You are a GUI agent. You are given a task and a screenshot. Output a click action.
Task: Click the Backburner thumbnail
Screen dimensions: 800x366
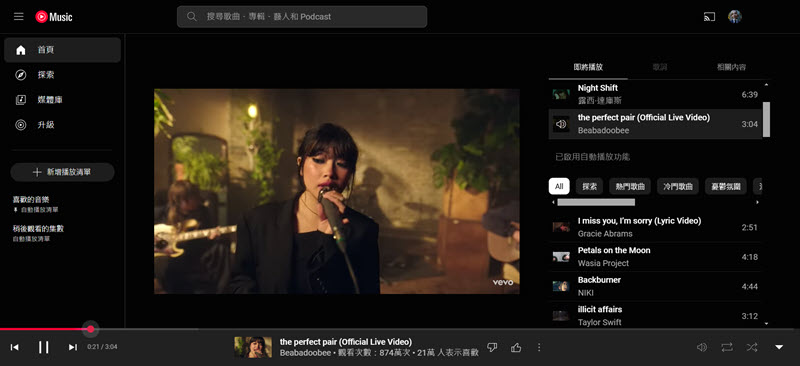[561, 286]
